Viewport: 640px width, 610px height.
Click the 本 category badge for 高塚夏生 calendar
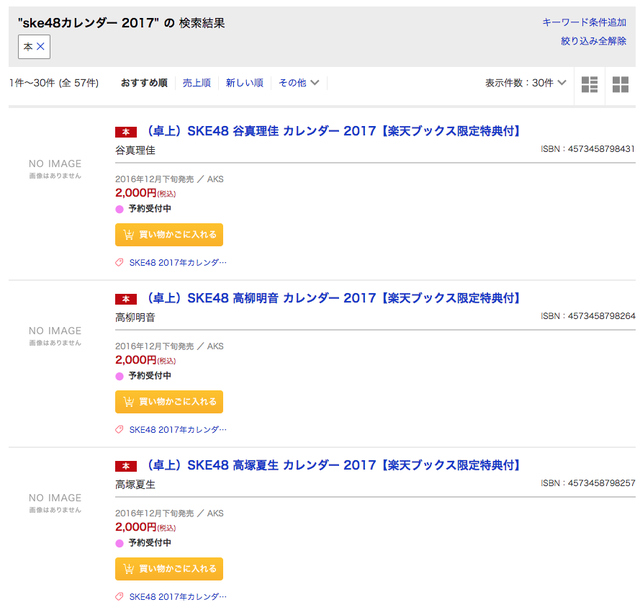(126, 466)
